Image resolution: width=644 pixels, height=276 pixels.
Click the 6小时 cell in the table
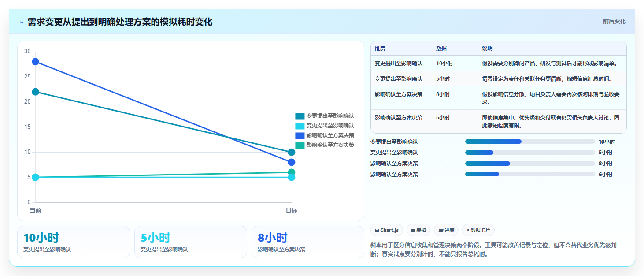tap(443, 118)
